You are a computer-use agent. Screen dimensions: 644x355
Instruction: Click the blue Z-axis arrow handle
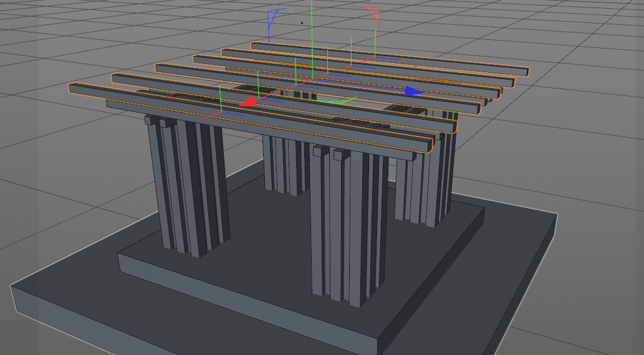click(414, 91)
